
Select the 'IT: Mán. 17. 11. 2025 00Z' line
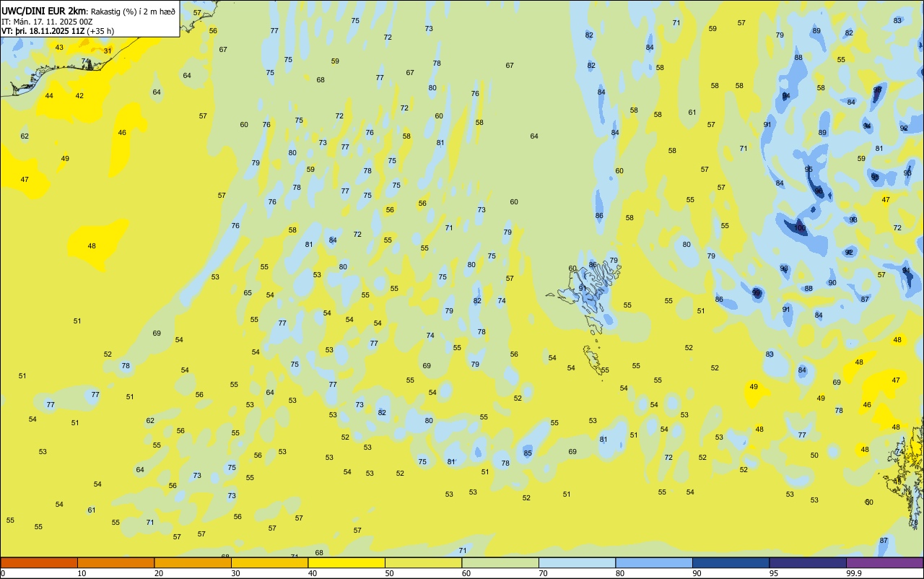point(47,22)
